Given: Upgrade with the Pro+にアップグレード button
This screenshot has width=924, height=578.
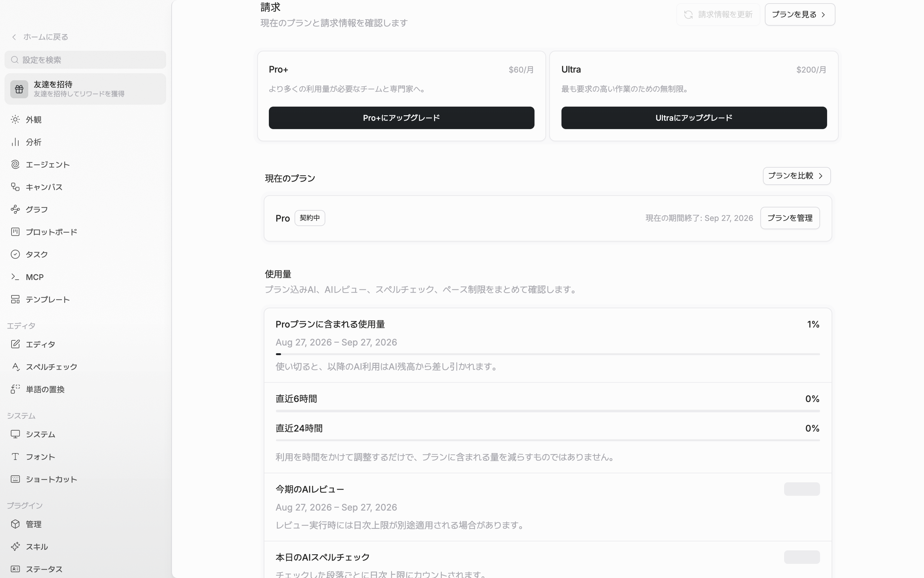Looking at the screenshot, I should click(401, 118).
